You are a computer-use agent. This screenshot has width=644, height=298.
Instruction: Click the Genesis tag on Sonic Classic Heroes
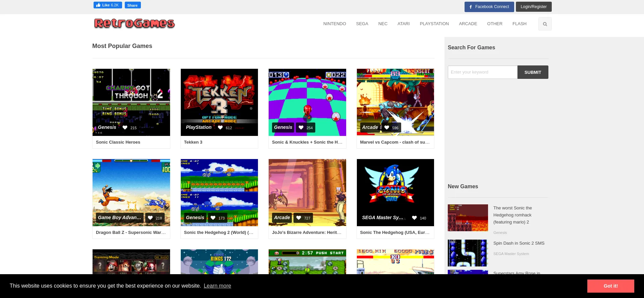click(107, 127)
